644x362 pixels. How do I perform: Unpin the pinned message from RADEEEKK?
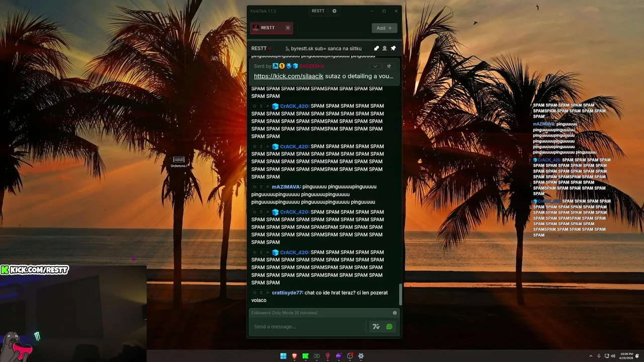(388, 66)
